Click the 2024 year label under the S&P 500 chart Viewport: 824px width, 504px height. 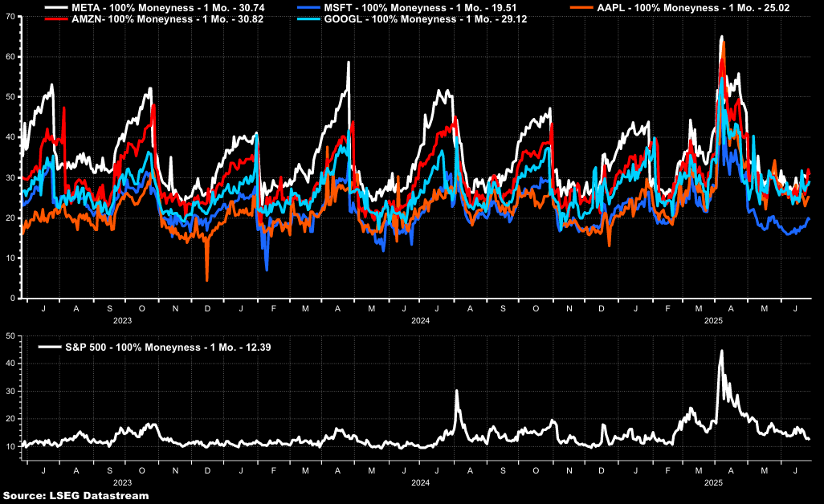point(420,482)
